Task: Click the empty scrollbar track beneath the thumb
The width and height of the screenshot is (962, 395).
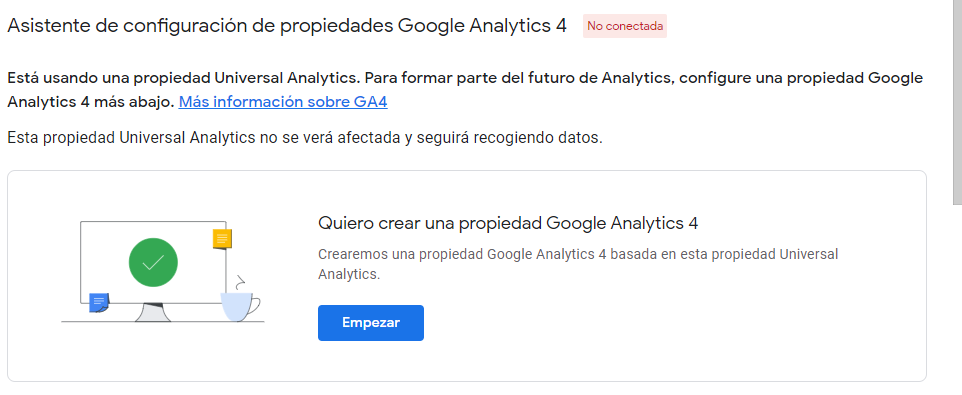Action: tap(957, 299)
